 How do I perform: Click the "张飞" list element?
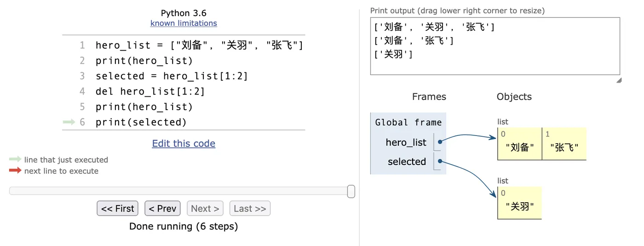564,147
